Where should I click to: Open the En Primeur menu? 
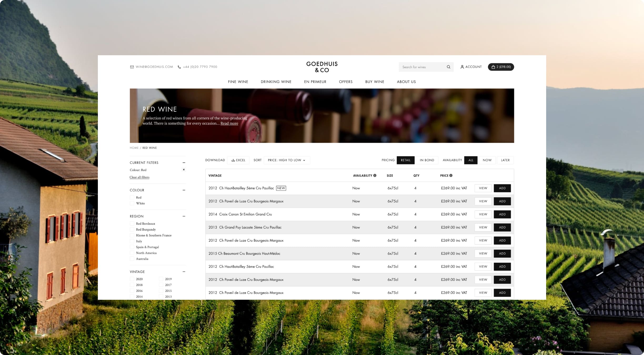coord(315,82)
